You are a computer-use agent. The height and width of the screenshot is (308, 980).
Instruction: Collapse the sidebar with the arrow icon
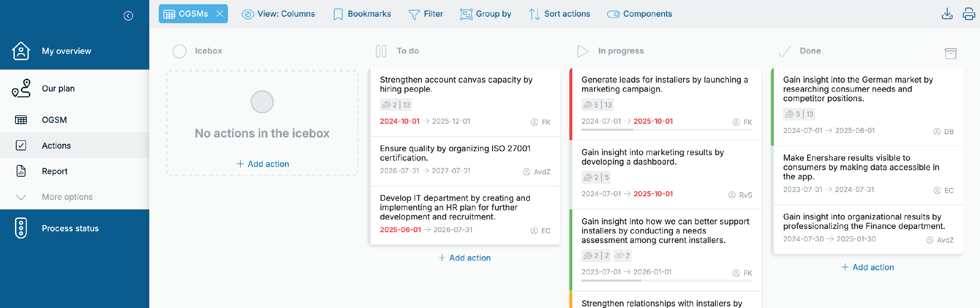[x=128, y=16]
